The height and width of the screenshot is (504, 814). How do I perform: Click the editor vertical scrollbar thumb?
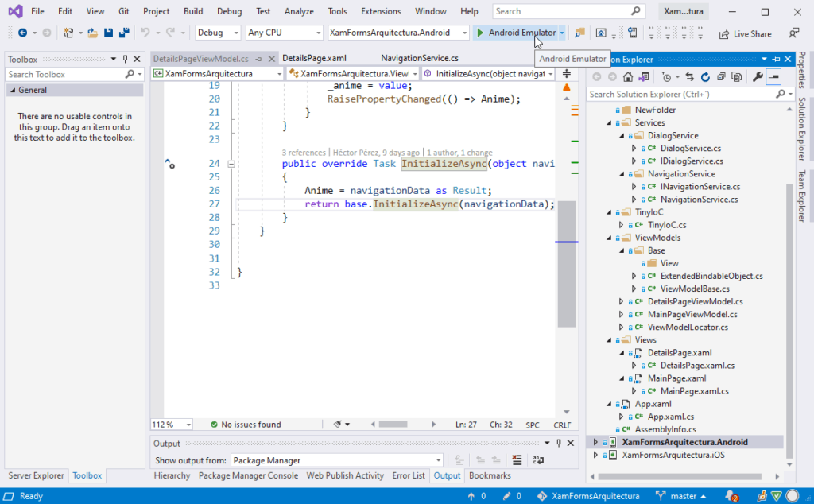[566, 264]
